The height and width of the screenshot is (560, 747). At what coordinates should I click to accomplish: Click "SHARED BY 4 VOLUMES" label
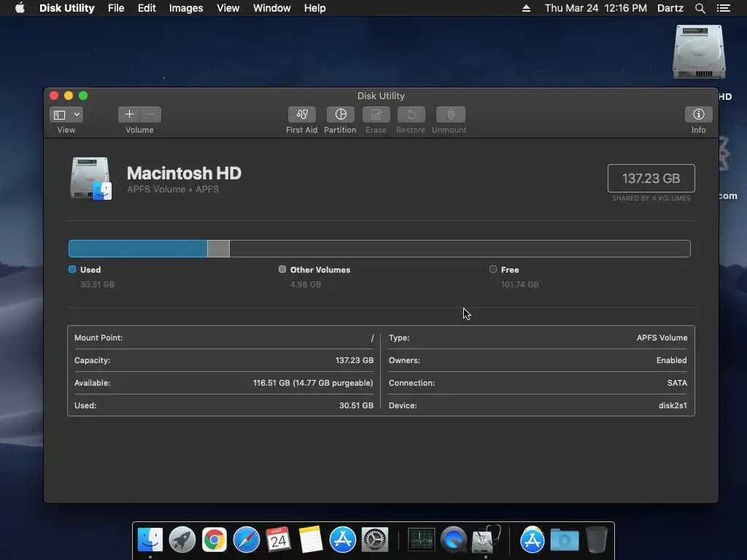pos(651,198)
